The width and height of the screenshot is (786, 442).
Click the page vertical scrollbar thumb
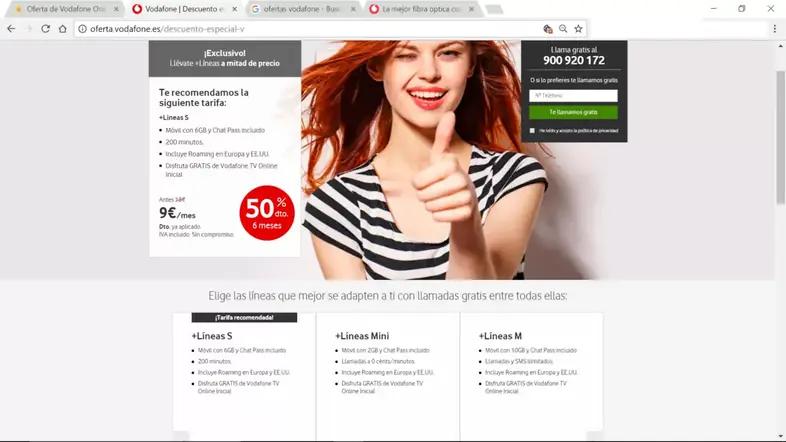(780, 137)
